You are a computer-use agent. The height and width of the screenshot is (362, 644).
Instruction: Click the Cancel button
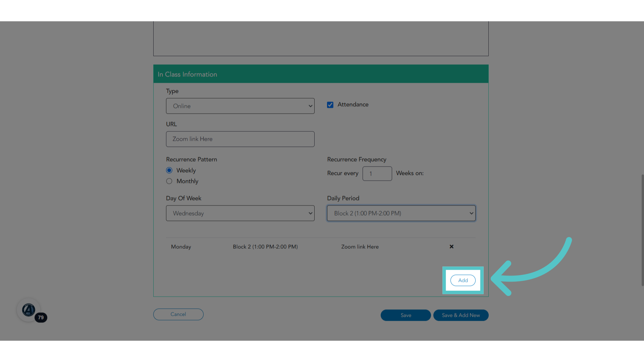[x=178, y=314]
